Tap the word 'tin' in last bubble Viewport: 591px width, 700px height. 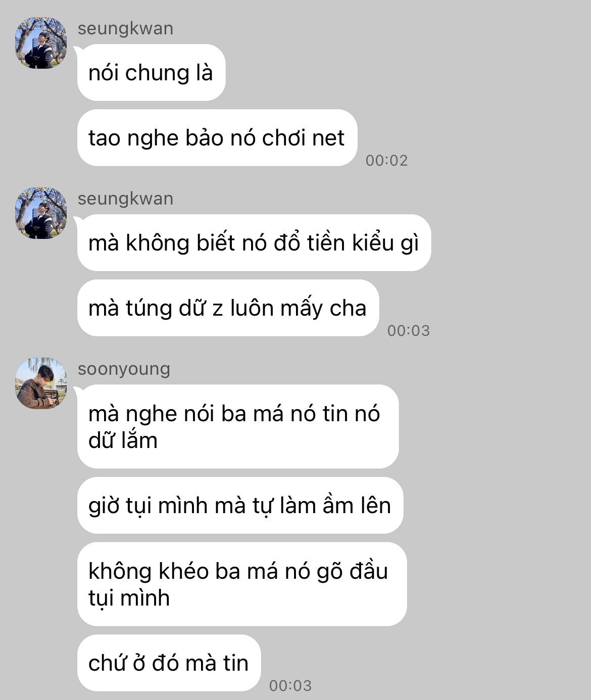tap(236, 664)
